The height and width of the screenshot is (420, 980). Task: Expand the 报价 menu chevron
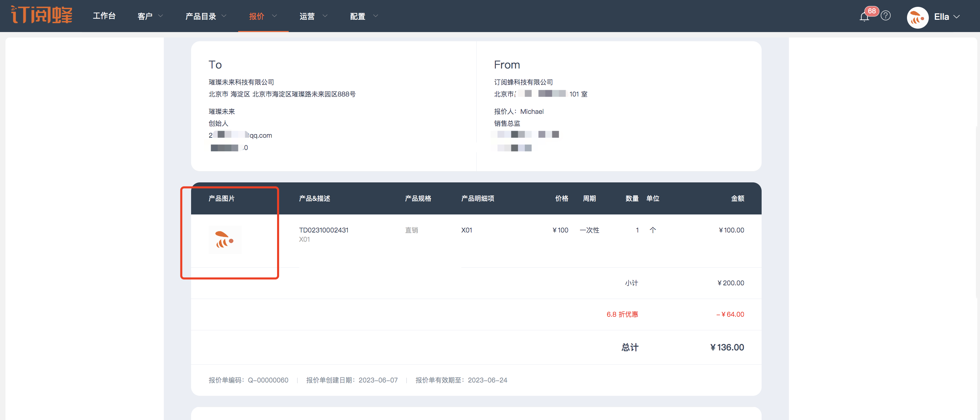(274, 16)
